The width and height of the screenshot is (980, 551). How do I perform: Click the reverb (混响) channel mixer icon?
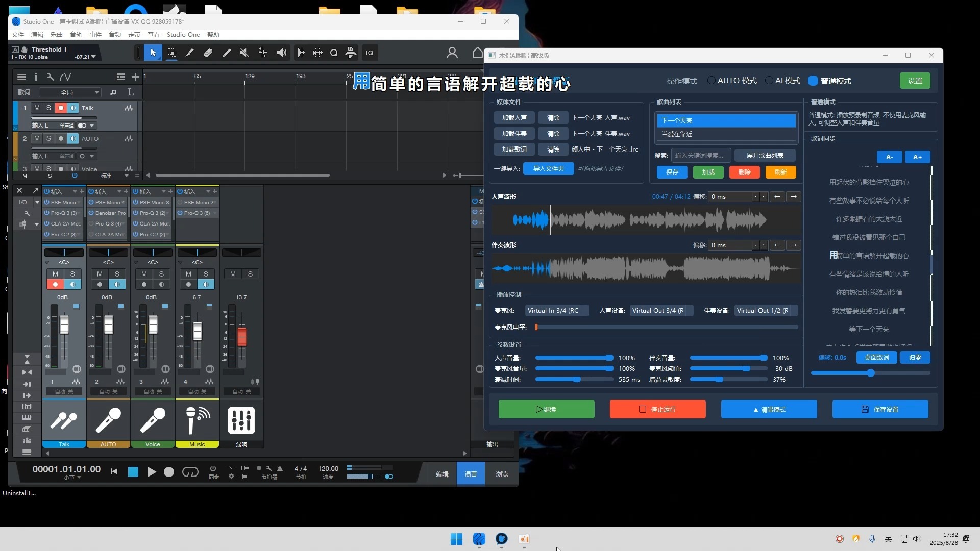tap(241, 420)
